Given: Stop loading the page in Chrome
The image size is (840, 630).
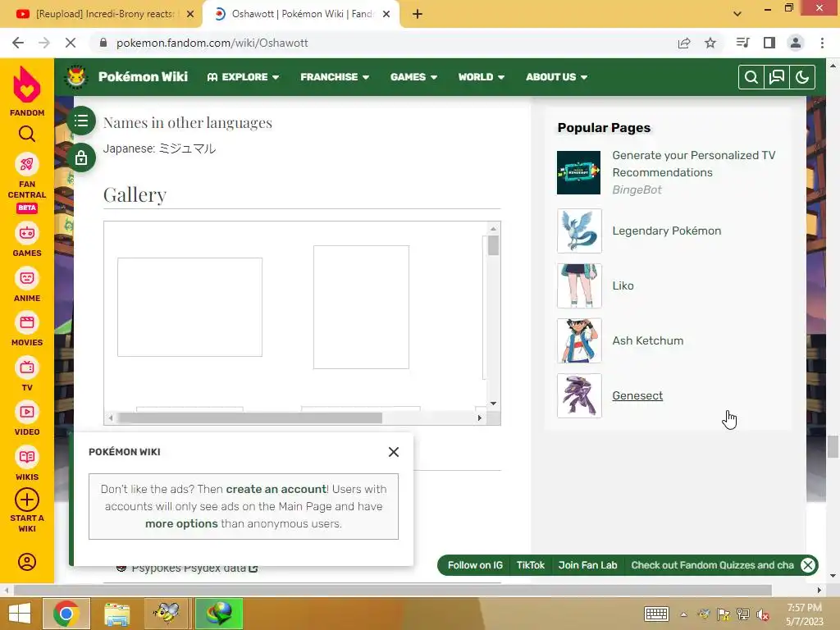Looking at the screenshot, I should pos(71,43).
